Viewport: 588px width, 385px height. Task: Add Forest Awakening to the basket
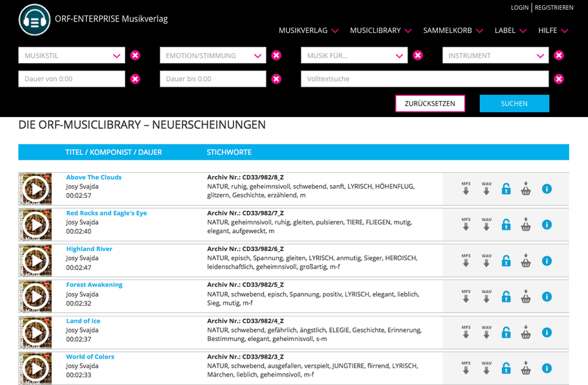pyautogui.click(x=526, y=296)
